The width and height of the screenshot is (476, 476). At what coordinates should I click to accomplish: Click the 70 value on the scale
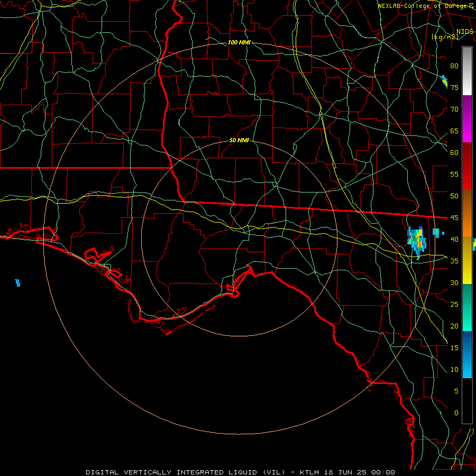click(x=454, y=109)
